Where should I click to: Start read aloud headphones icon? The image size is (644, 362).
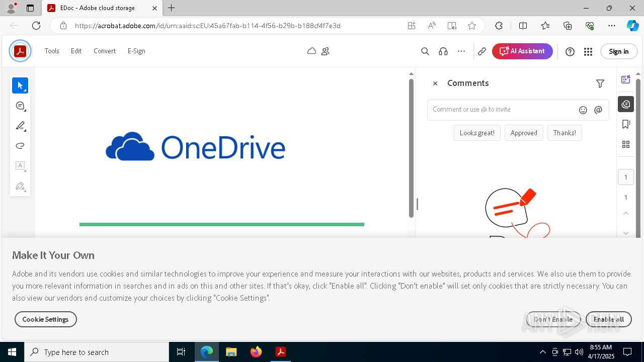tap(443, 51)
